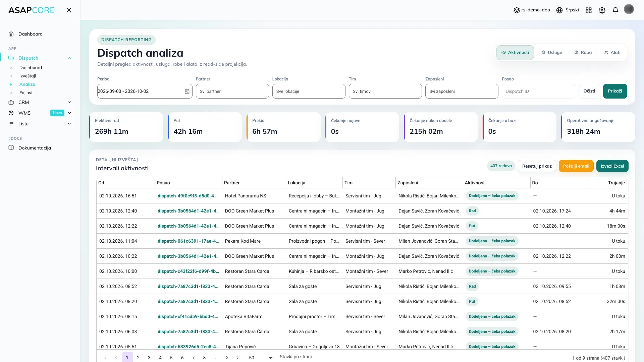The image size is (644, 362).
Task: Go to previous page arrow in pagination
Action: [116, 358]
